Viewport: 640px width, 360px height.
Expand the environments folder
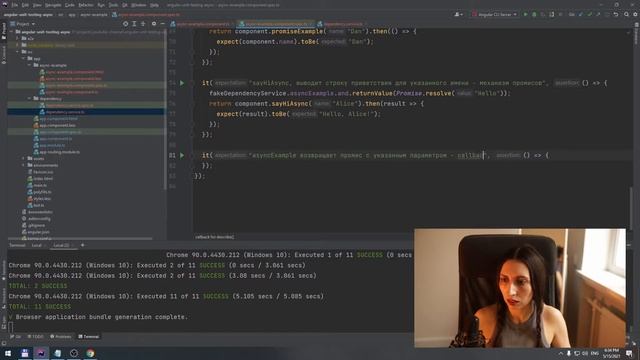pos(24,165)
